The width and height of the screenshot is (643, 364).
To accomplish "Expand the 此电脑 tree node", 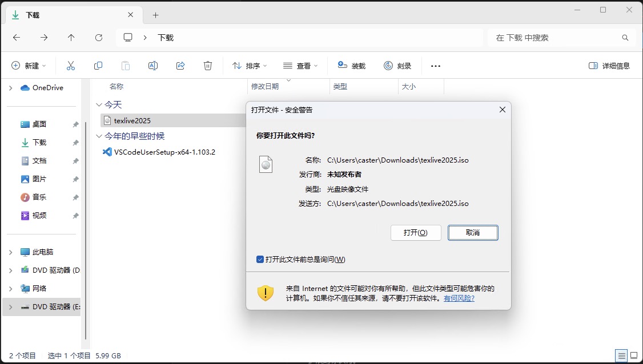I will coord(11,252).
